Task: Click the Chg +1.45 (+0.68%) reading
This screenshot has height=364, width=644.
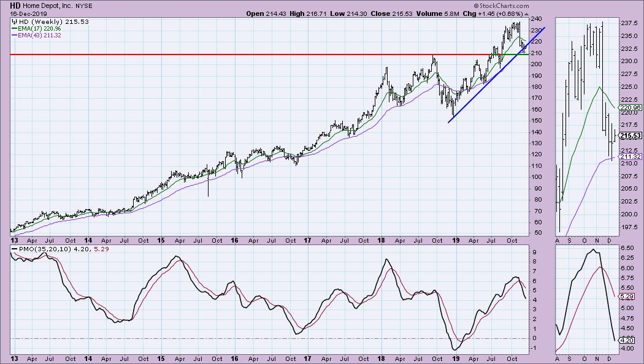Action: (493, 13)
